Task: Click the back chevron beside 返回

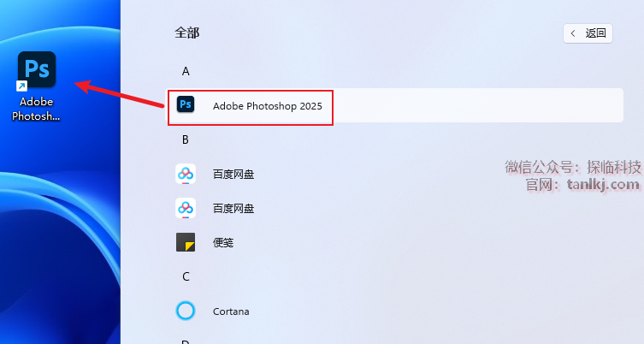Action: point(573,33)
